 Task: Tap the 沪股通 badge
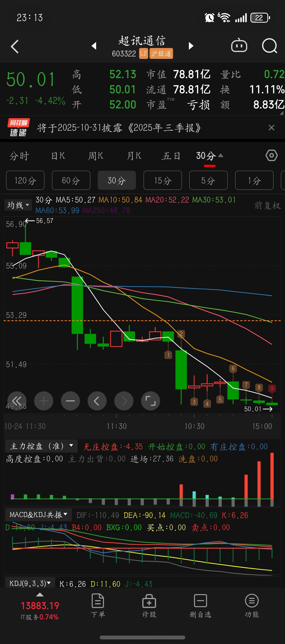[161, 53]
